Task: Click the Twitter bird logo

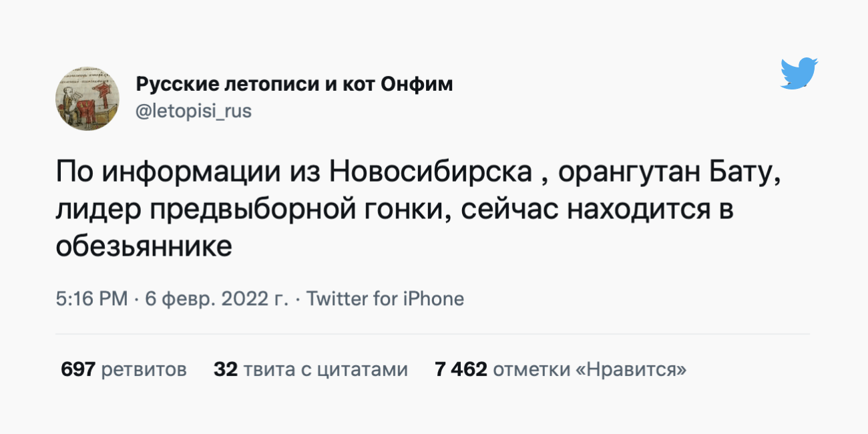Action: (x=799, y=73)
